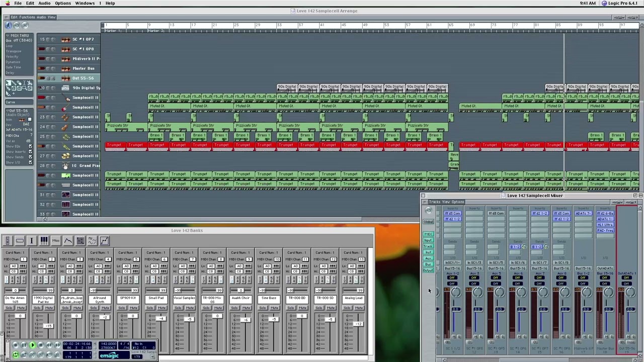
Task: Open the Apple menu
Action: tap(7, 3)
